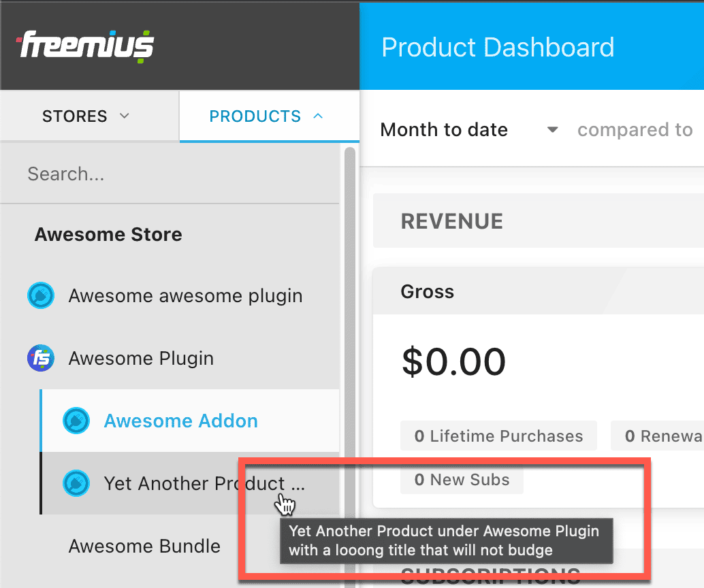This screenshot has height=588, width=704.
Task: Click the Awesome awesome plugin icon
Action: tap(41, 295)
